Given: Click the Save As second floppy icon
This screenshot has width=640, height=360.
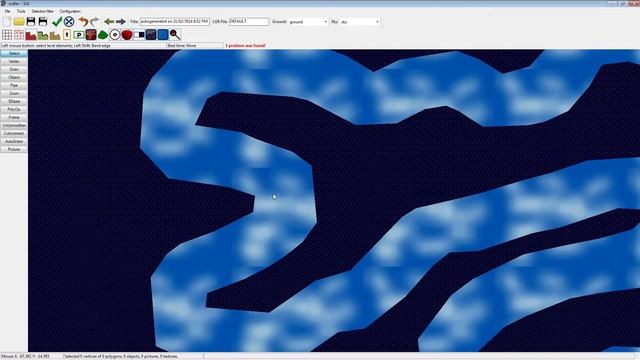Looking at the screenshot, I should point(42,22).
